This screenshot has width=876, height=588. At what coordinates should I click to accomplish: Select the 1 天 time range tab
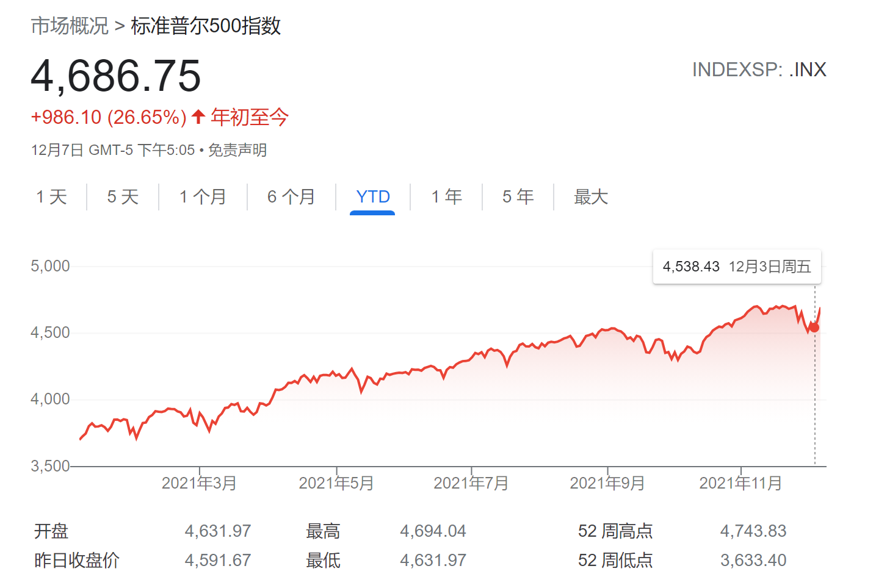point(51,196)
